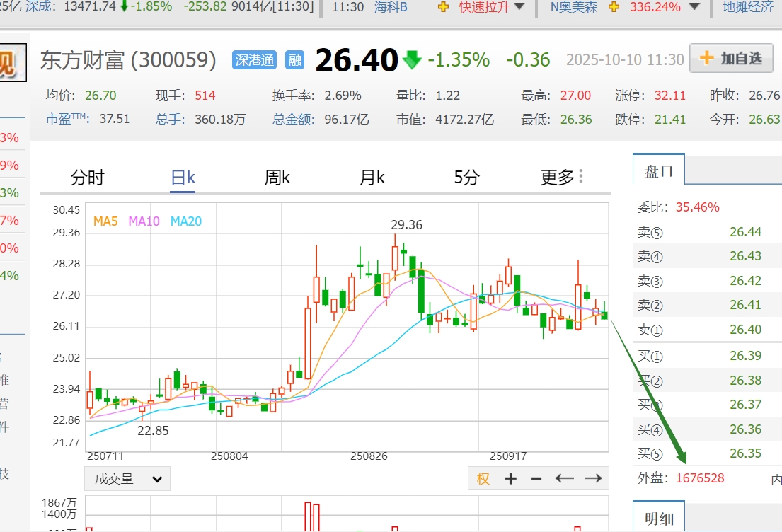The height and width of the screenshot is (532, 782).
Task: Move chart left with left arrow
Action: [564, 479]
